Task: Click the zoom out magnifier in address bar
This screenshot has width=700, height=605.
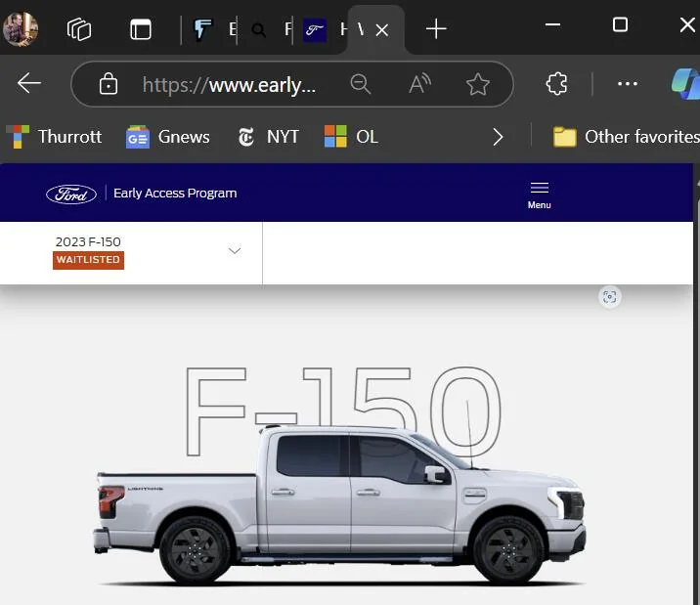Action: tap(361, 84)
